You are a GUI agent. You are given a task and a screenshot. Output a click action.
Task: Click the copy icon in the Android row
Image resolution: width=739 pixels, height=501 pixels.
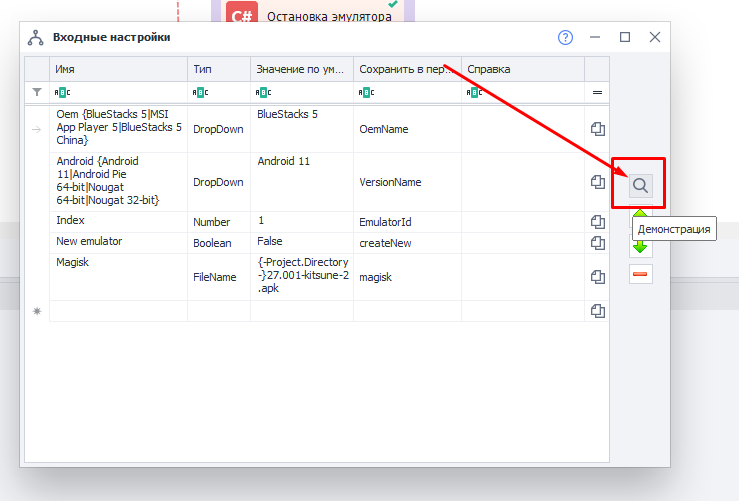598,182
